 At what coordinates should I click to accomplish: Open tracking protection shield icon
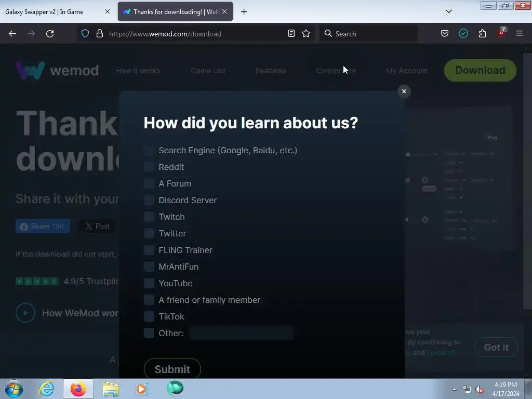[x=85, y=34]
